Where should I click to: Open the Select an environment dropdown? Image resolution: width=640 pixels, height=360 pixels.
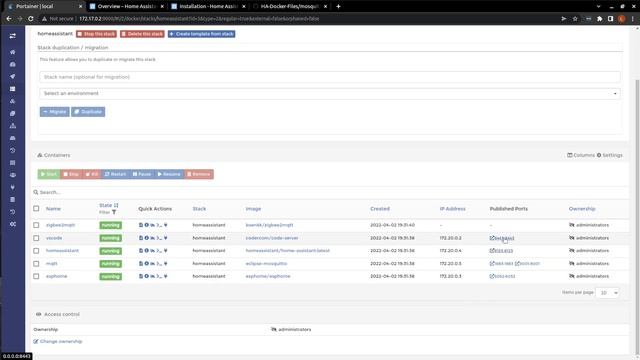point(330,93)
